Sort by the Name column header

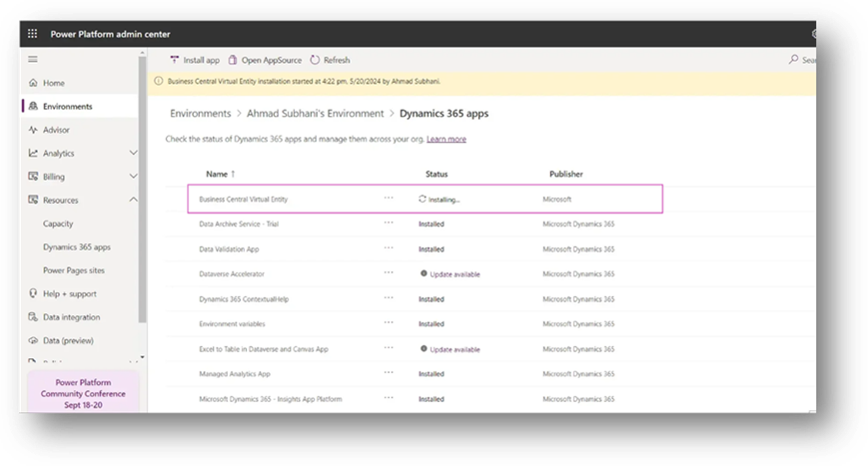pos(221,174)
